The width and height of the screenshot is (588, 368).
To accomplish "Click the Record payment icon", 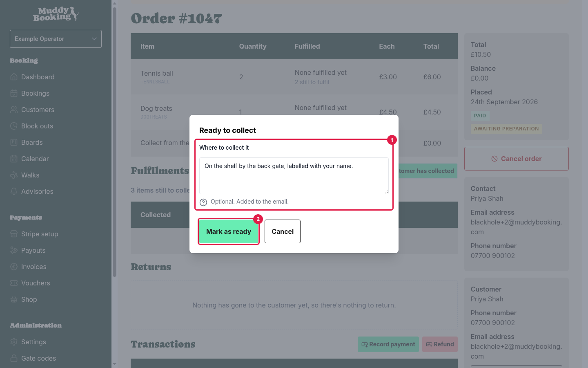I will point(364,344).
